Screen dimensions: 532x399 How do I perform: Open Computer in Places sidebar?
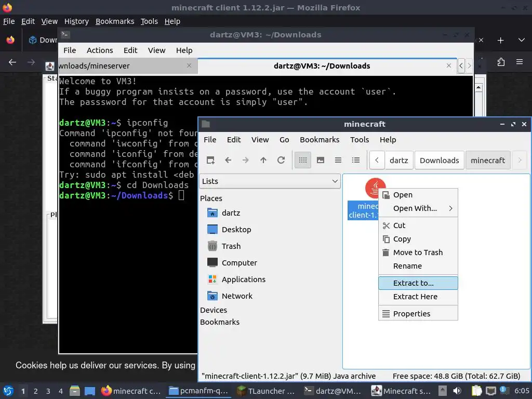click(x=239, y=263)
